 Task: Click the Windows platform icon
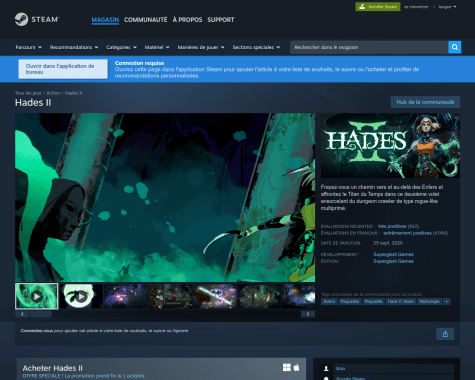click(x=287, y=367)
